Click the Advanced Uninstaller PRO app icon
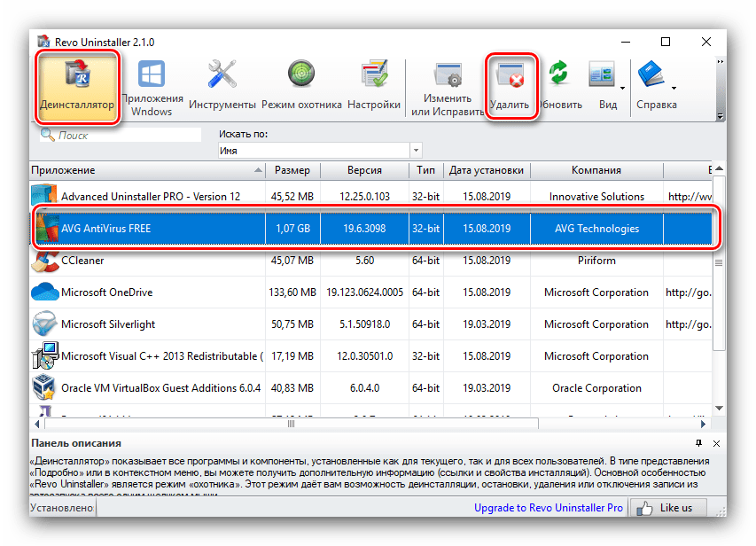Image resolution: width=756 pixels, height=546 pixels. coord(44,195)
